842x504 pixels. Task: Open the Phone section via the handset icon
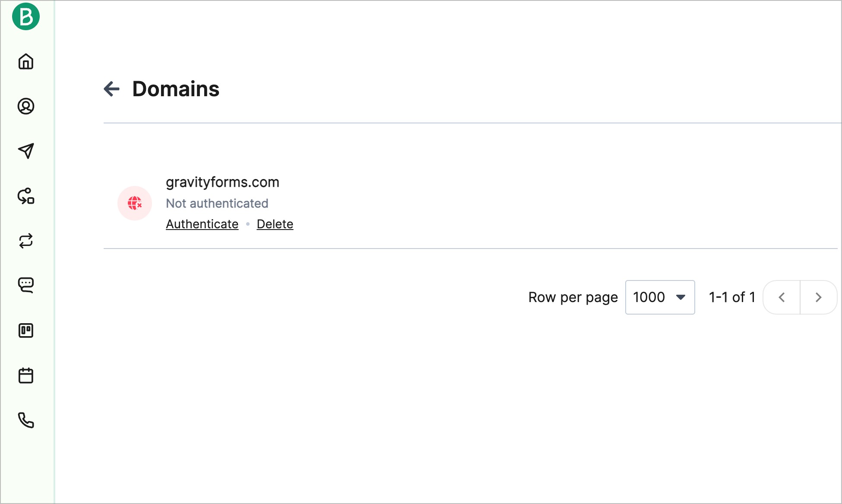(26, 420)
